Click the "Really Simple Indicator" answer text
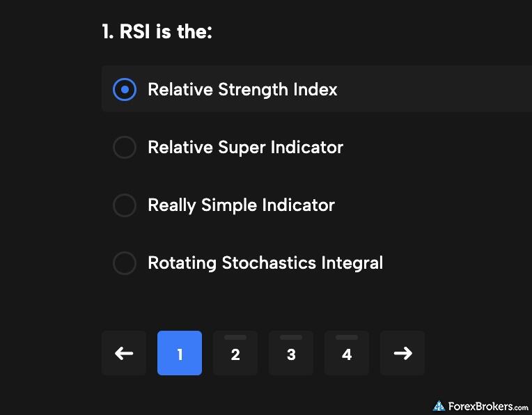Screen dimensions: 532x415 click(241, 205)
